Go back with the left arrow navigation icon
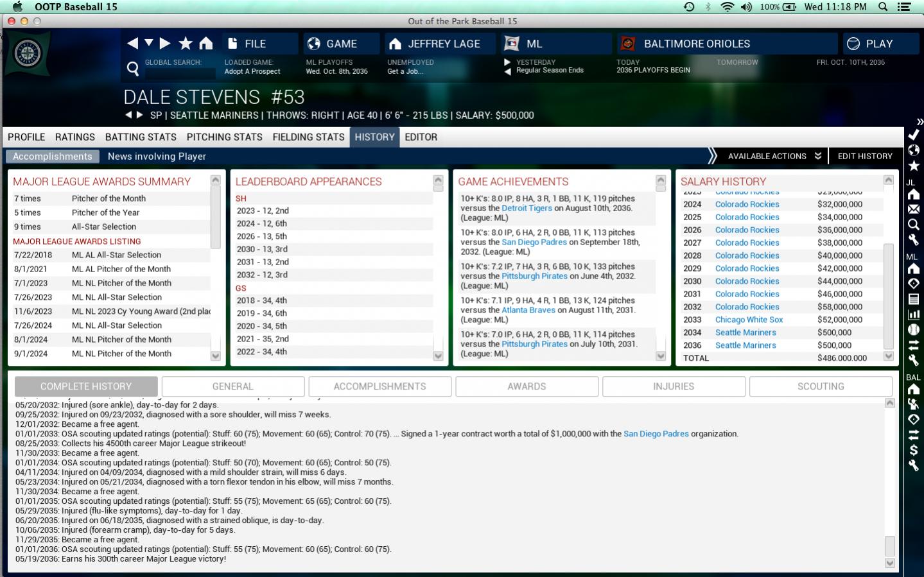Viewport: 924px width, 577px height. click(x=132, y=44)
